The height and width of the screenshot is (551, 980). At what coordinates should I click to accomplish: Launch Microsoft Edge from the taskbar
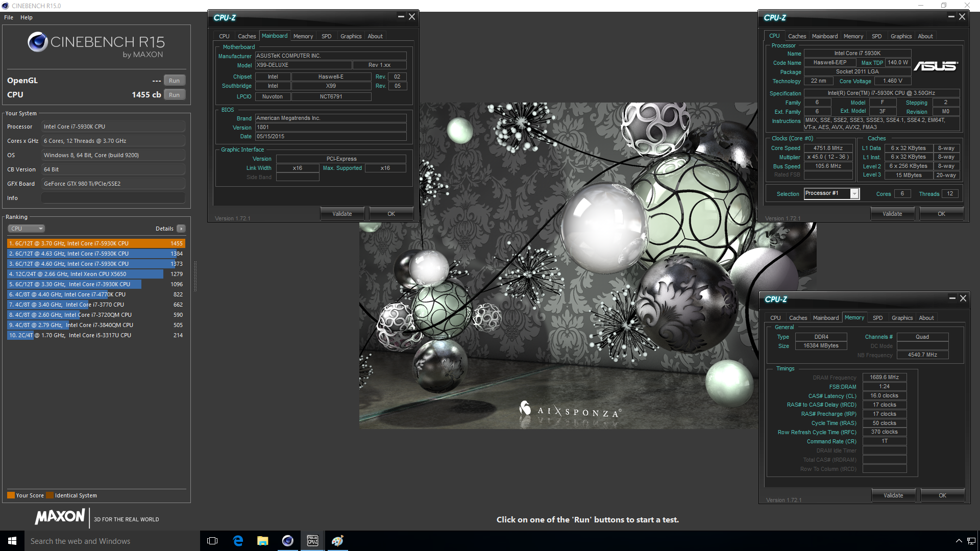pos(238,541)
